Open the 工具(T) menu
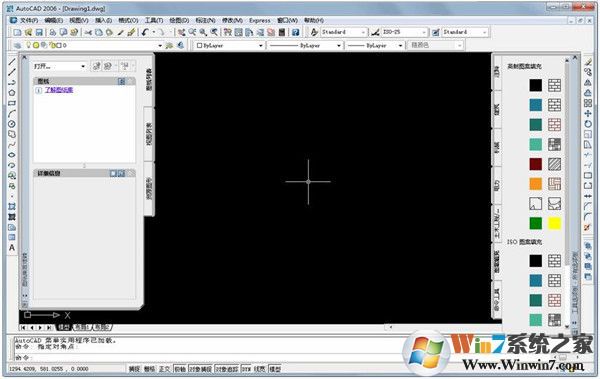 point(154,20)
